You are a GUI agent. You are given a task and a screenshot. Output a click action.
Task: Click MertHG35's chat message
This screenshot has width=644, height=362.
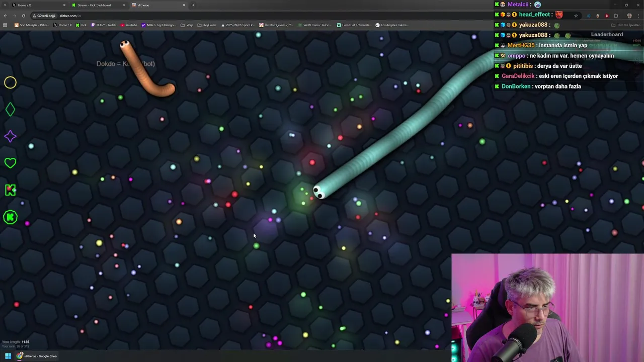click(x=563, y=45)
